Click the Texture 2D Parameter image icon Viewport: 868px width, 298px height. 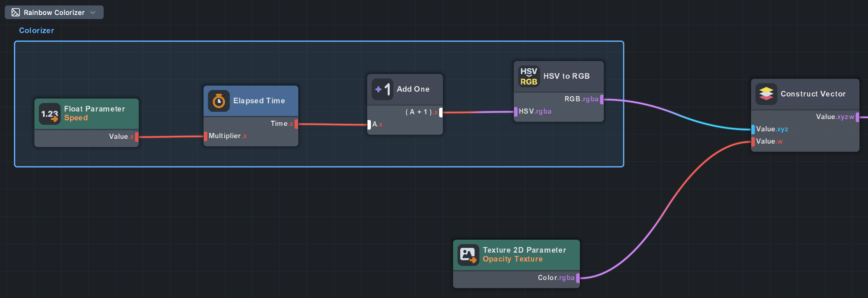(468, 255)
